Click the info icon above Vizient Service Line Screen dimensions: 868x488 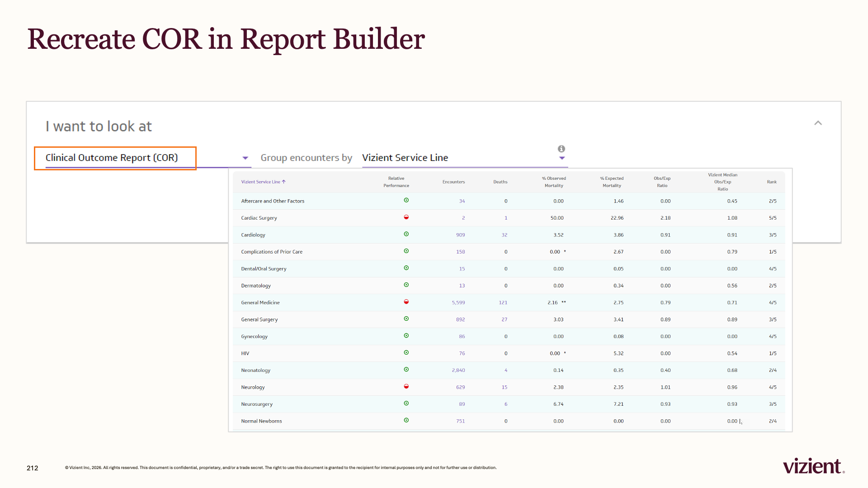(561, 149)
